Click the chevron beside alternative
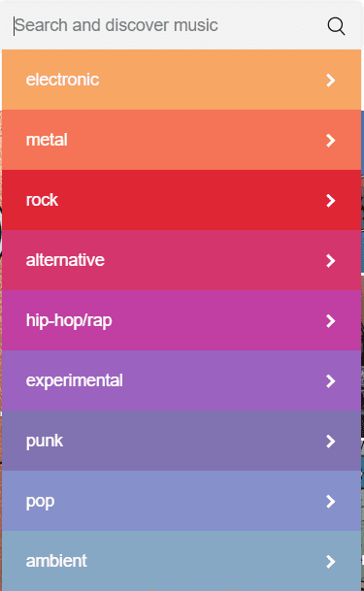Viewport: 364px width, 591px height. pyautogui.click(x=330, y=260)
